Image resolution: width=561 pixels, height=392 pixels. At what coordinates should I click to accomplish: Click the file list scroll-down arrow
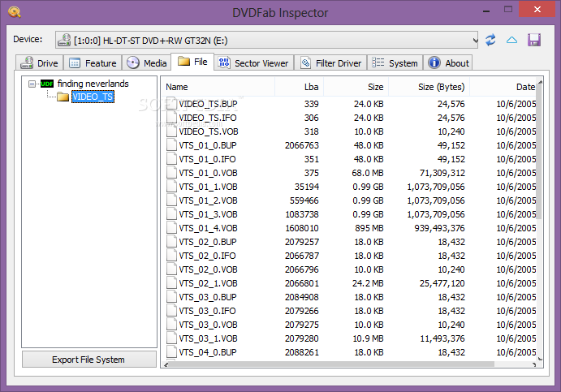[x=540, y=359]
